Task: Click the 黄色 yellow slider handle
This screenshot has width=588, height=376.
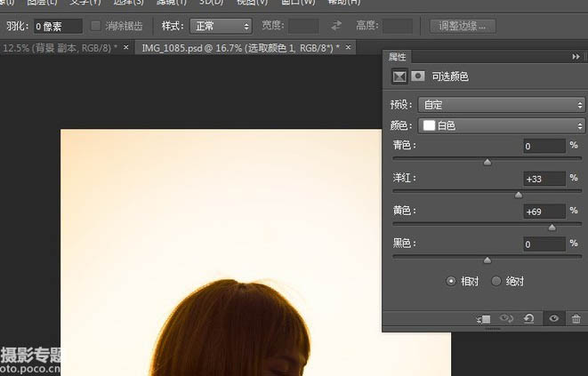Action: (552, 228)
